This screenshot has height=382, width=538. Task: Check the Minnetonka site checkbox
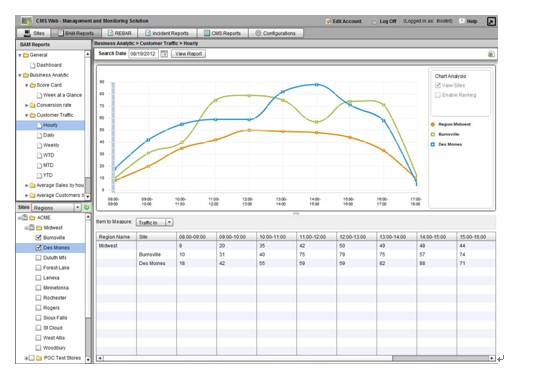click(x=38, y=288)
